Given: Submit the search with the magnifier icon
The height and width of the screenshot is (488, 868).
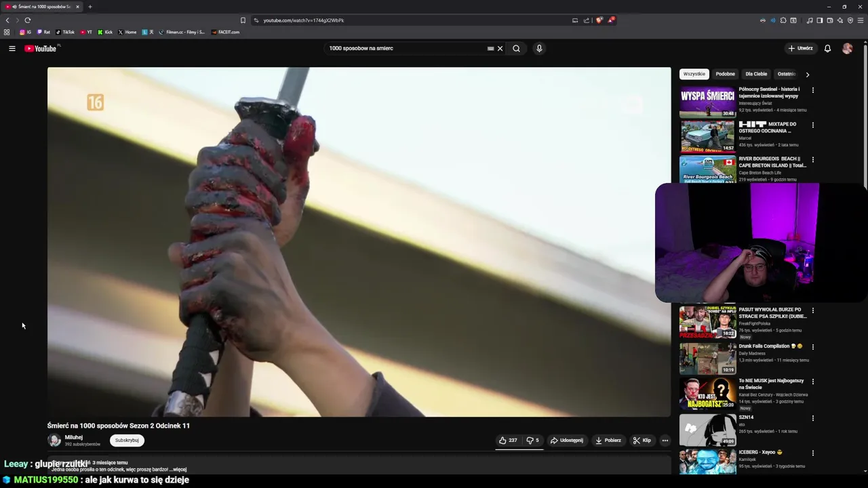Looking at the screenshot, I should pos(516,48).
